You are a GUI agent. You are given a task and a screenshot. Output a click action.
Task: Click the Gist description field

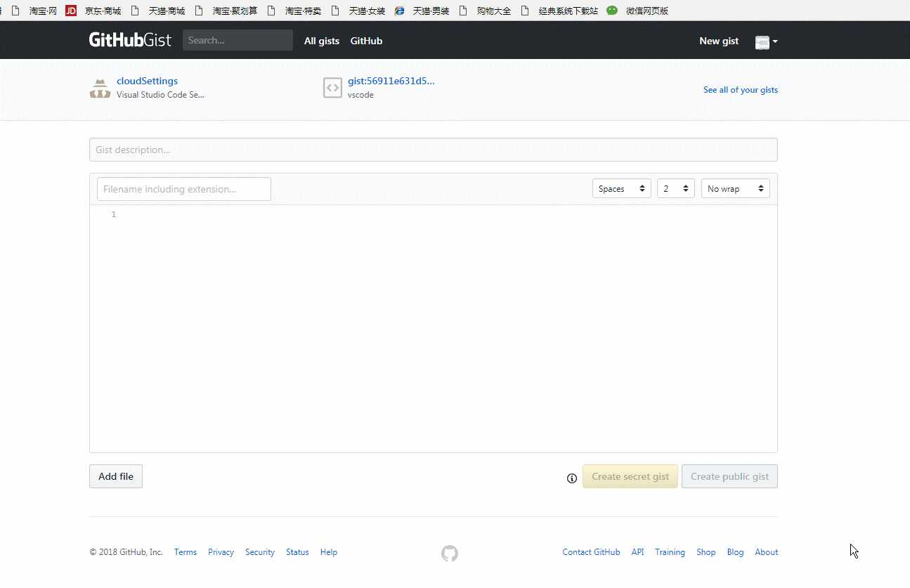point(434,150)
